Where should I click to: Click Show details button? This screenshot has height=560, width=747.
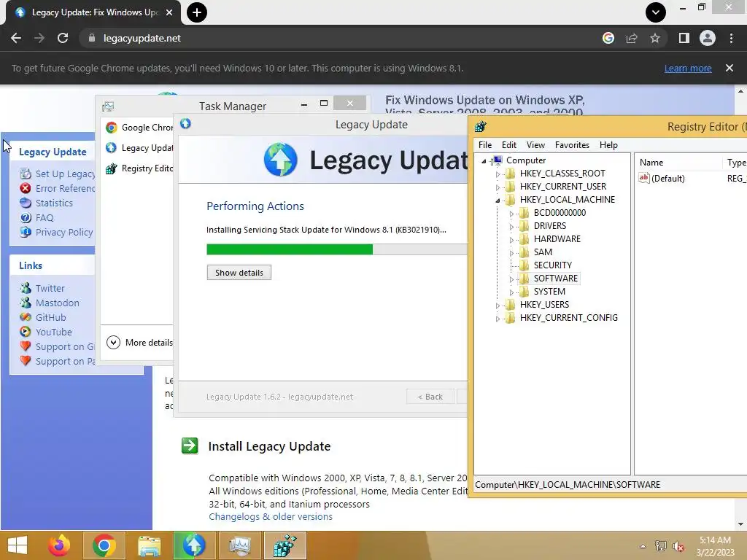pyautogui.click(x=239, y=273)
